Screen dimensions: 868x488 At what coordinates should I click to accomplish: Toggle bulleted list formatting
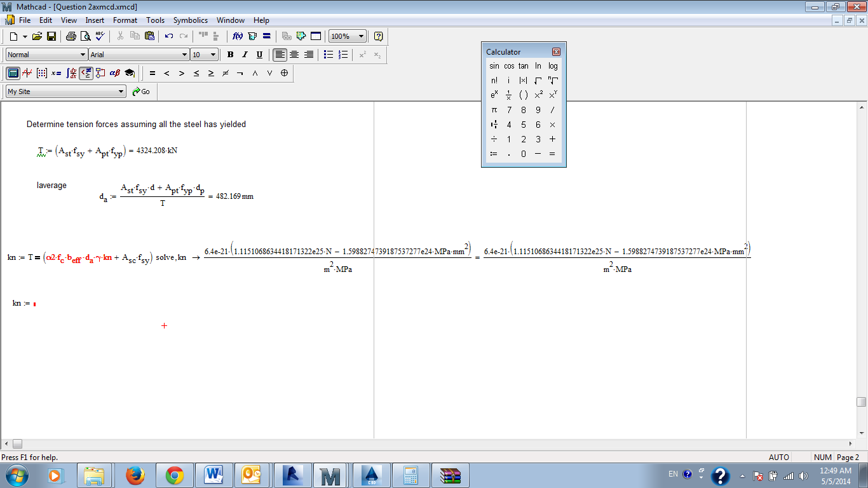pyautogui.click(x=329, y=55)
